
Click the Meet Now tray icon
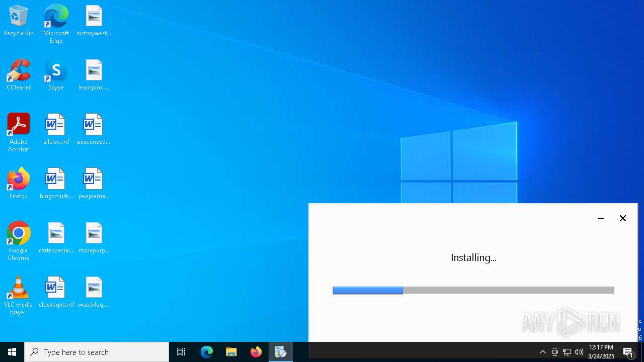click(x=555, y=352)
